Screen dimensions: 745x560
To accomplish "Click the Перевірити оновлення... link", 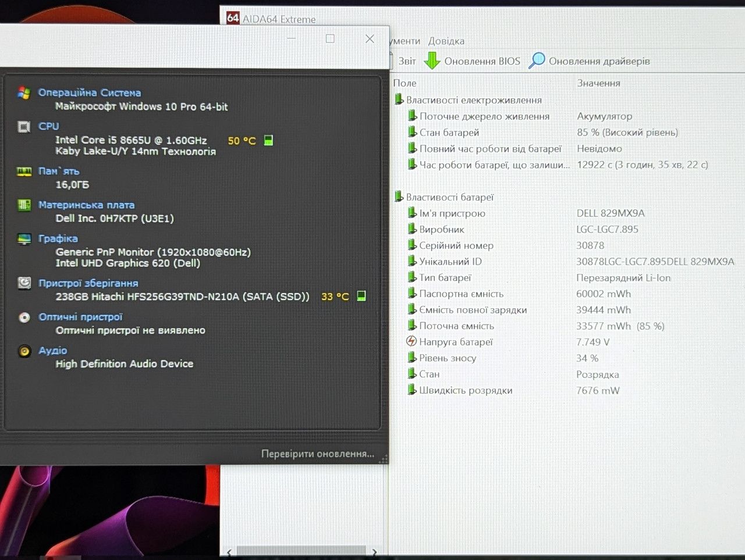I will point(318,454).
